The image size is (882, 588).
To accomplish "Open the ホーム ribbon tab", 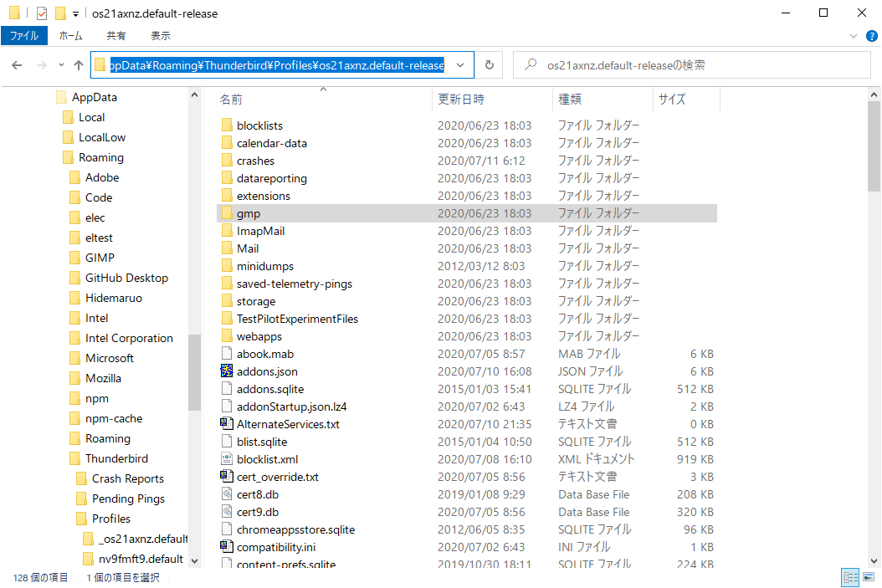I will point(71,35).
